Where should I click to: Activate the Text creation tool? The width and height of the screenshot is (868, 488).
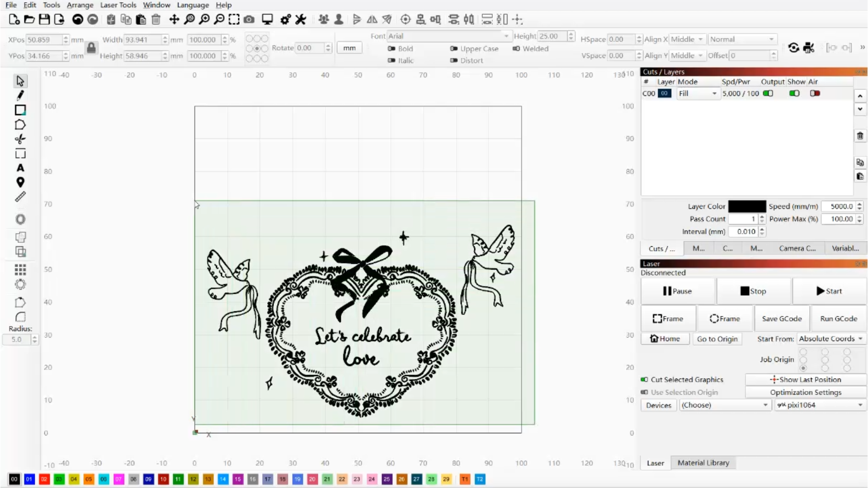(20, 168)
